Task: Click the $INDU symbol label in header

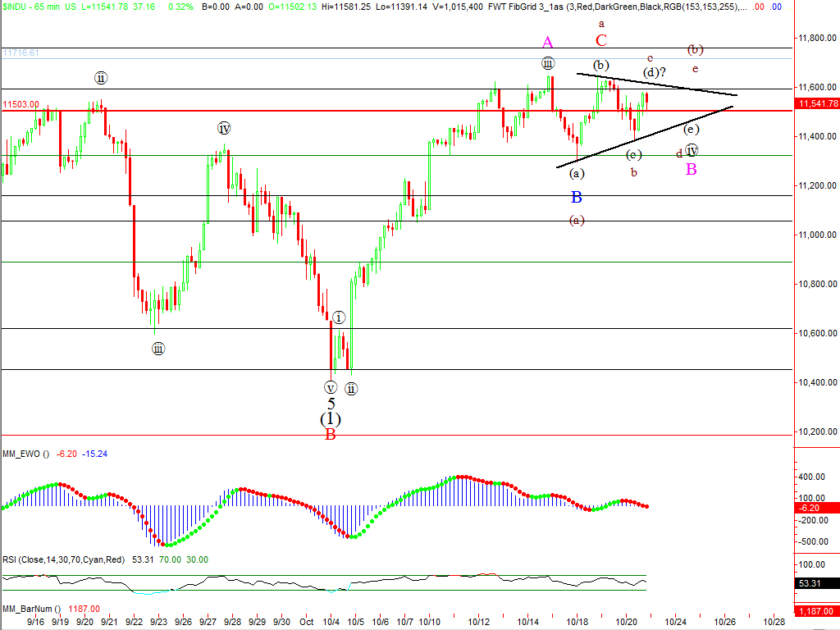Action: [15, 7]
